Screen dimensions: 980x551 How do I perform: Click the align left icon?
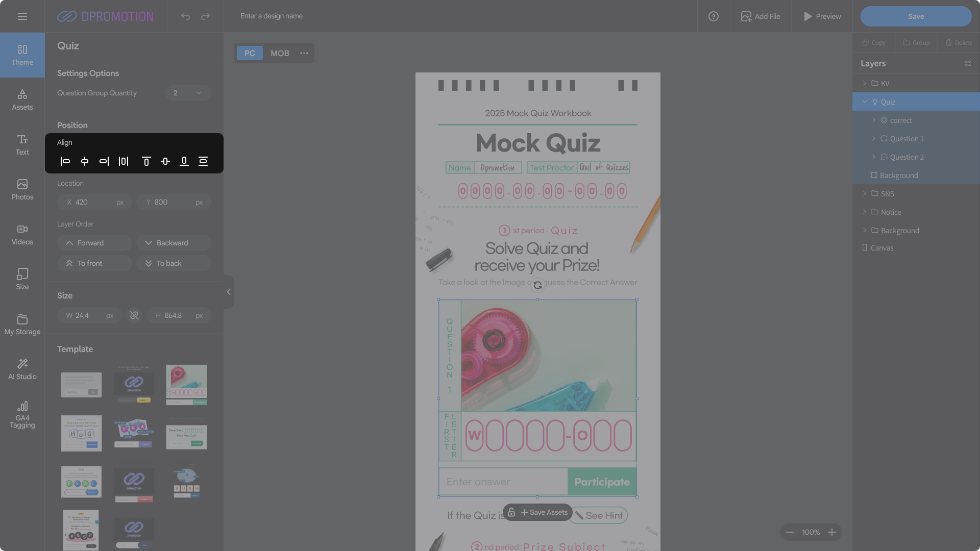(x=65, y=162)
